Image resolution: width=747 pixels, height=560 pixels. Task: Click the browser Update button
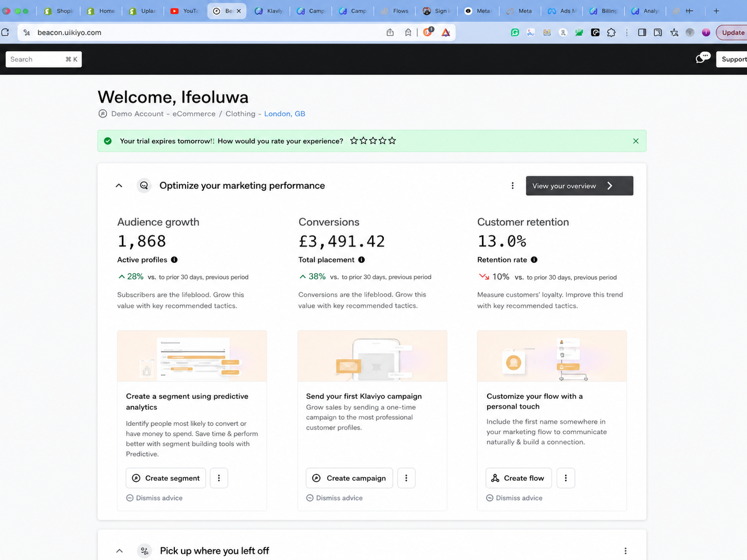(x=732, y=32)
